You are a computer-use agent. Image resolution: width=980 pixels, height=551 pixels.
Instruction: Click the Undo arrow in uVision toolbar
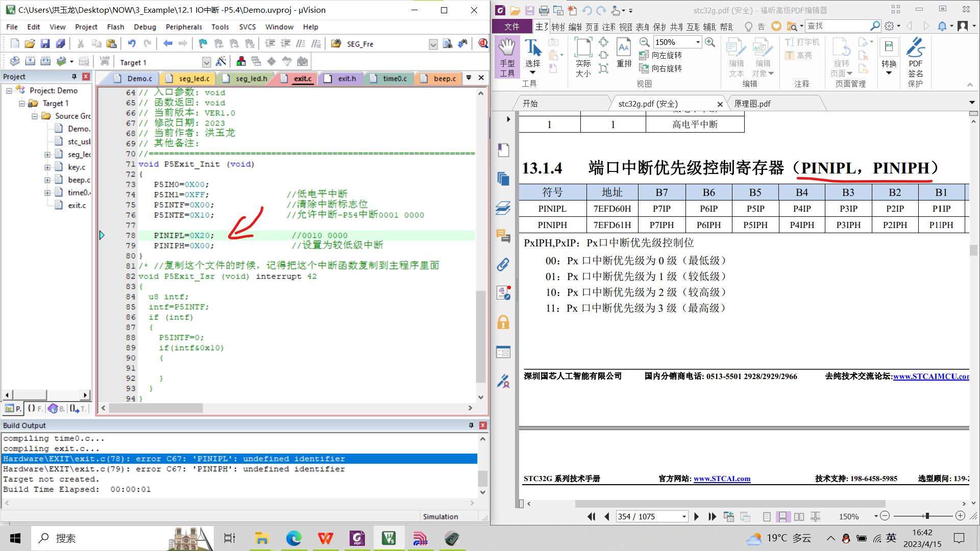click(x=132, y=44)
